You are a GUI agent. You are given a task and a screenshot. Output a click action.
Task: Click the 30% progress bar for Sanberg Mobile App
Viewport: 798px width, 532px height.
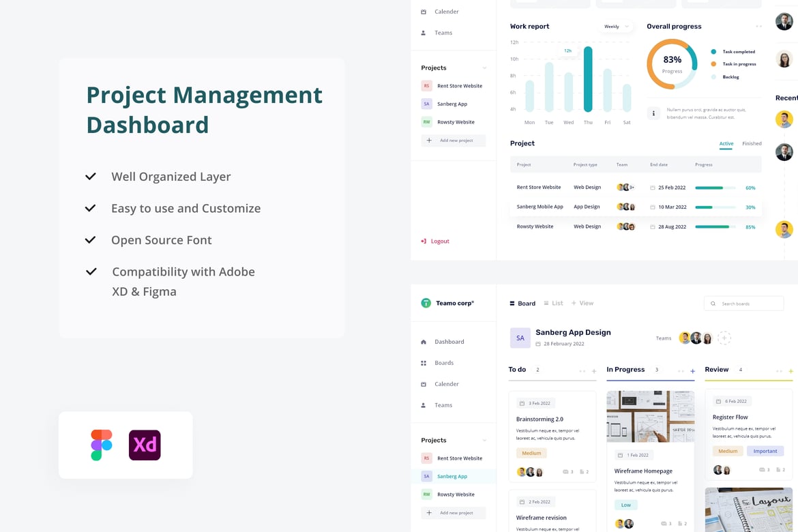click(x=715, y=207)
